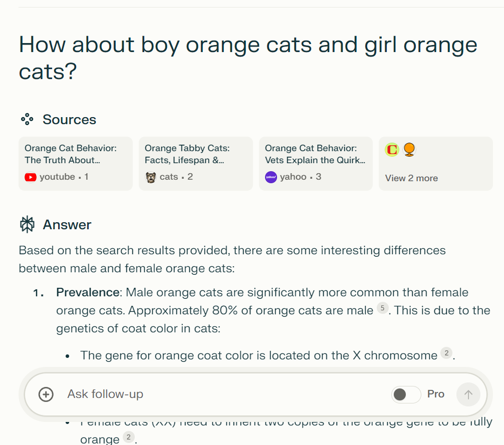Screen dimensions: 504x445
Task: Click the Perplexity Answer logo icon
Action: (x=27, y=225)
